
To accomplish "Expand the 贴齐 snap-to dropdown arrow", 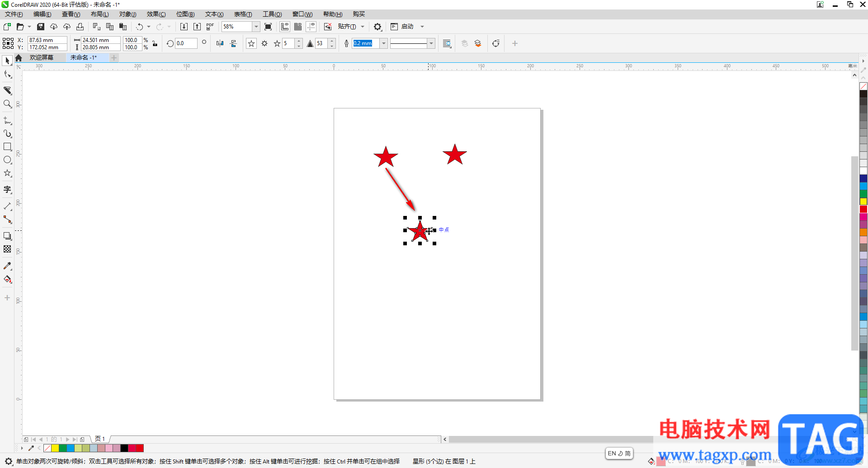I will click(363, 27).
